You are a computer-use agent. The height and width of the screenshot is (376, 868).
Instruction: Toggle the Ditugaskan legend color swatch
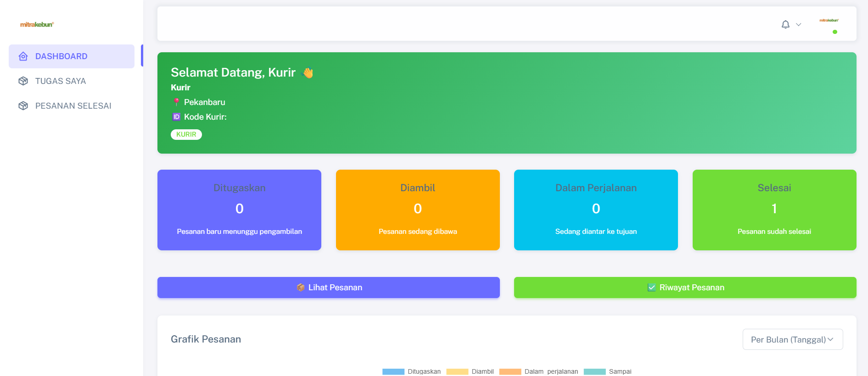coord(393,371)
